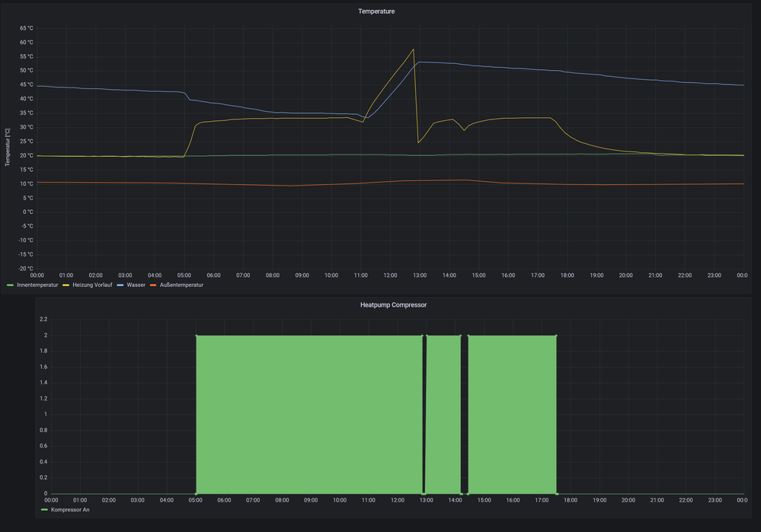This screenshot has height=532, width=761.
Task: Open the Heatpump Compressor panel title menu
Action: (393, 305)
